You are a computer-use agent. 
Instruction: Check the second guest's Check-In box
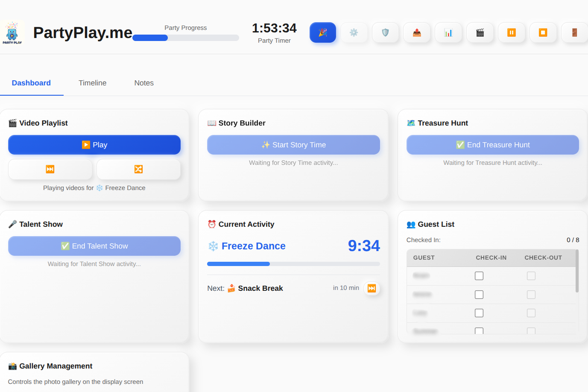tap(479, 294)
